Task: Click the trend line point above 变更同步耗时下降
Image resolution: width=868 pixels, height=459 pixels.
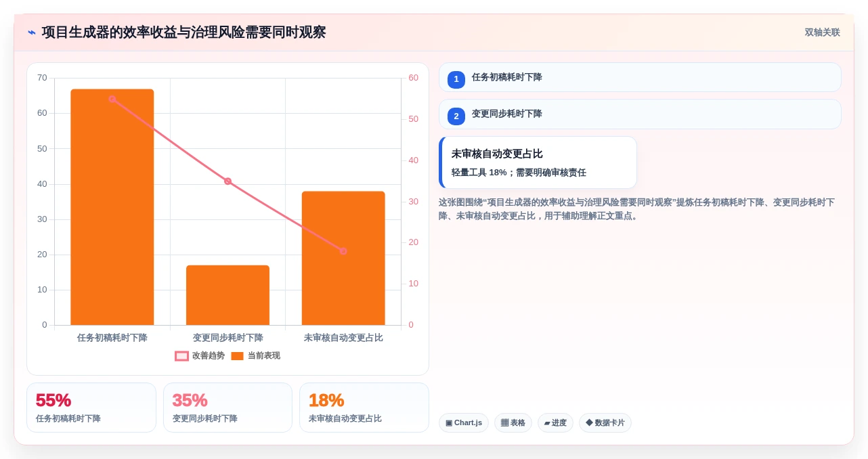Action: tap(227, 181)
